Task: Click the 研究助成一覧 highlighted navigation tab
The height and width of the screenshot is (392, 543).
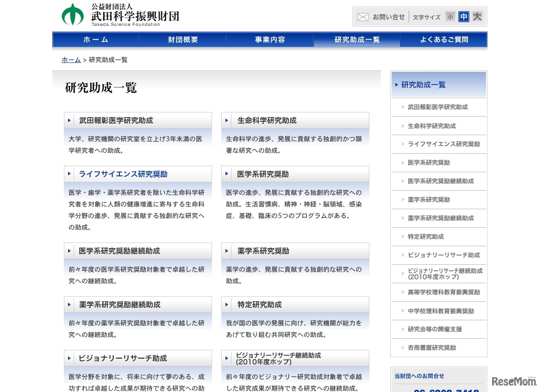Action: (356, 39)
